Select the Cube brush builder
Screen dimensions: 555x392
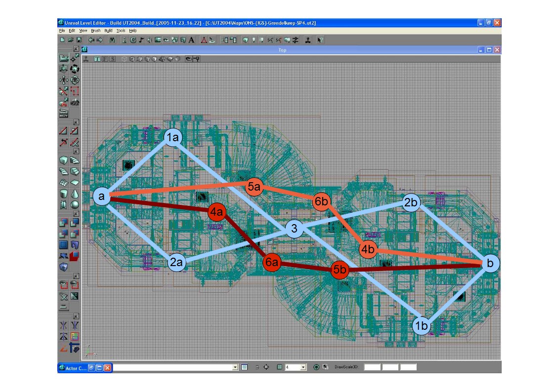[64, 160]
